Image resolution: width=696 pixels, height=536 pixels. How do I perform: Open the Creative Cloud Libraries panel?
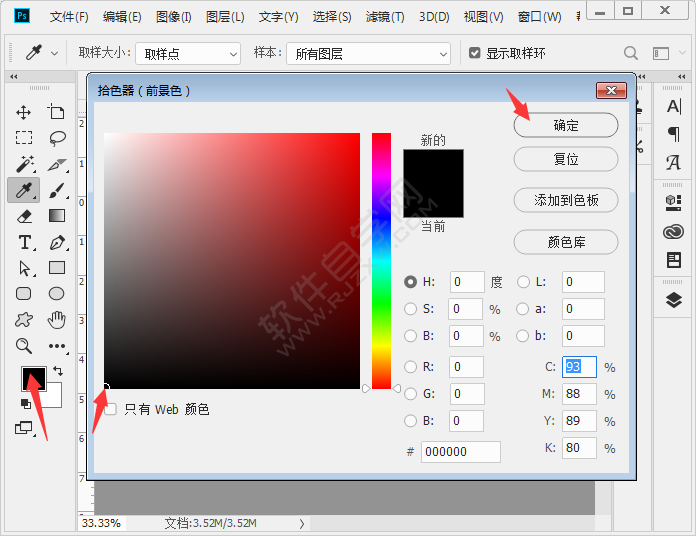[673, 232]
